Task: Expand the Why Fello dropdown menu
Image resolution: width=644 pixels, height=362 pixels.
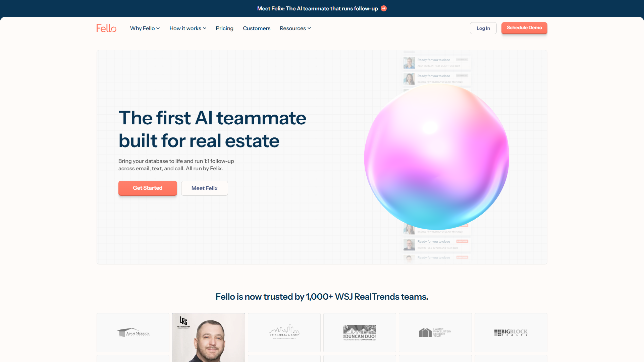Action: (x=145, y=28)
